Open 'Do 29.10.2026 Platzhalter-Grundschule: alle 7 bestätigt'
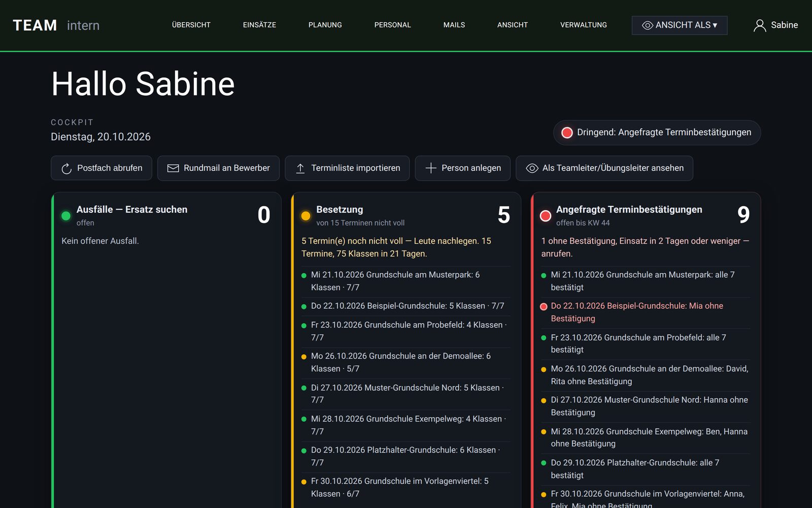 (646, 469)
